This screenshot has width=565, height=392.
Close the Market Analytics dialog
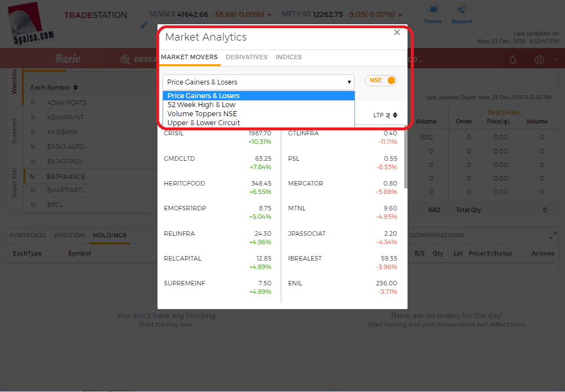pyautogui.click(x=397, y=32)
